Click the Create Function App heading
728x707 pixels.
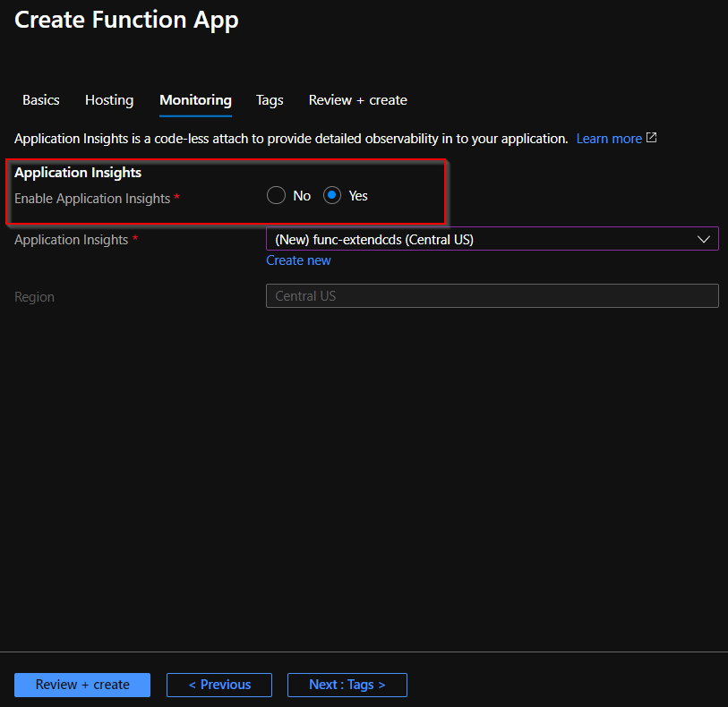pyautogui.click(x=126, y=21)
